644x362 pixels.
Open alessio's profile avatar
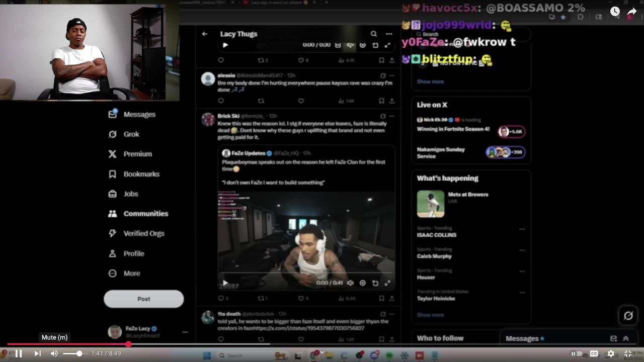(x=208, y=78)
